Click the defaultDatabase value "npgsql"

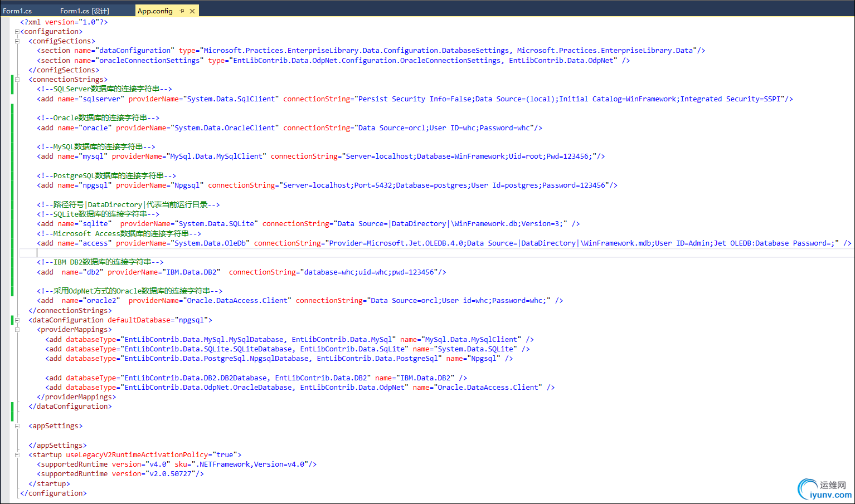click(191, 320)
